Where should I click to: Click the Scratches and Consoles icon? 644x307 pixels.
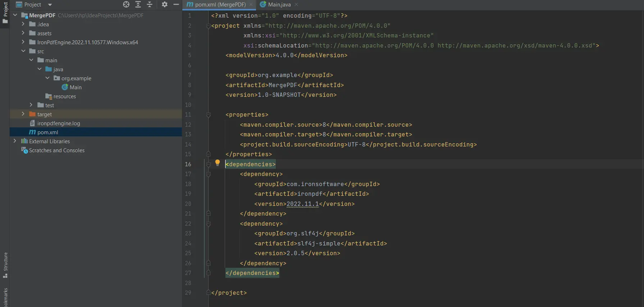pyautogui.click(x=24, y=150)
